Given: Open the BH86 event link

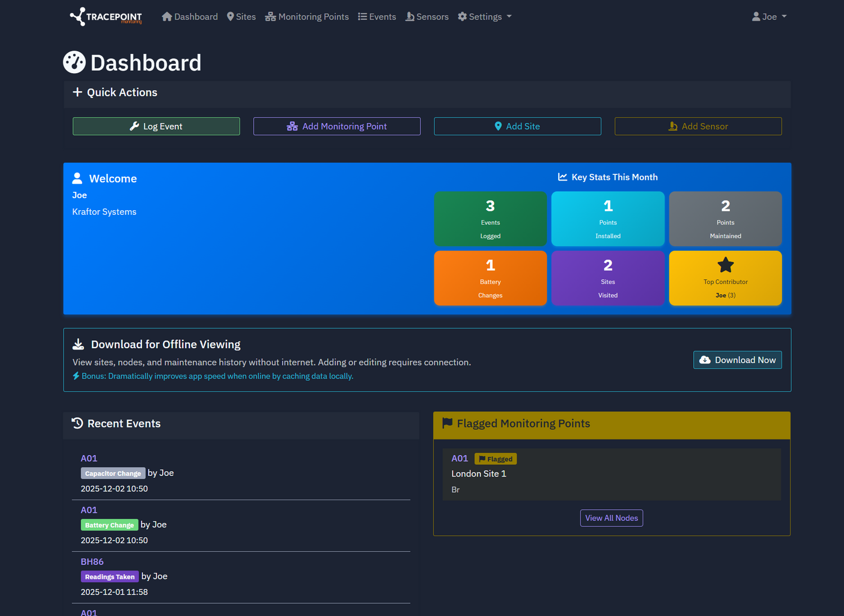Looking at the screenshot, I should point(92,561).
